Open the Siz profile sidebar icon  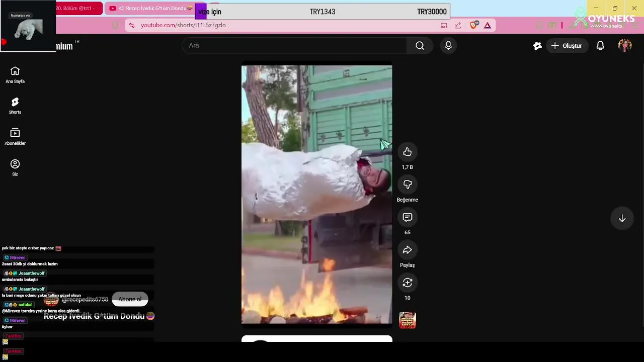tap(15, 164)
